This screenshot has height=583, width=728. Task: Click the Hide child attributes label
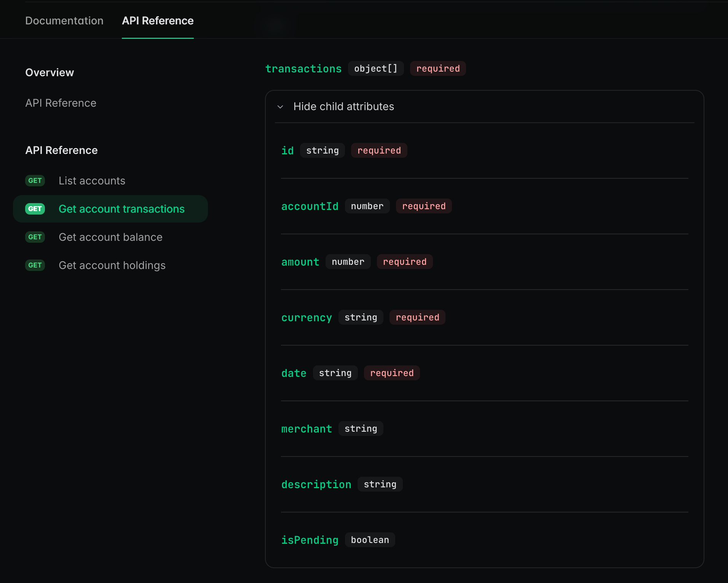343,107
